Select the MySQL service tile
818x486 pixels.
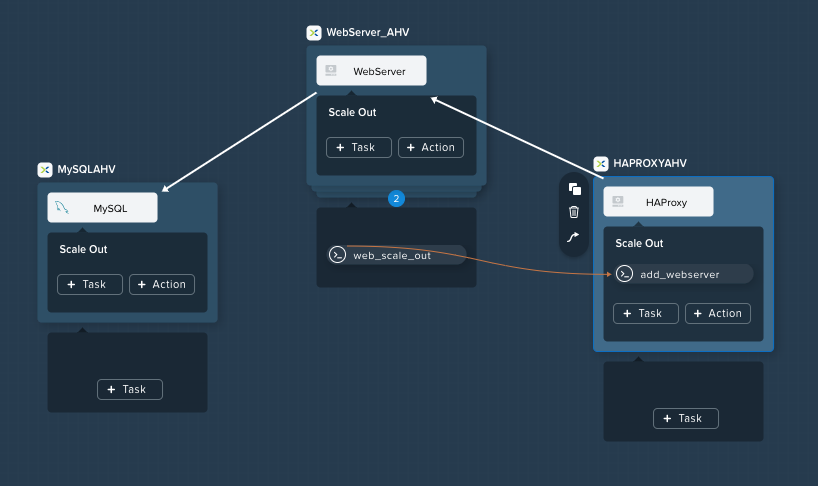pyautogui.click(x=102, y=208)
